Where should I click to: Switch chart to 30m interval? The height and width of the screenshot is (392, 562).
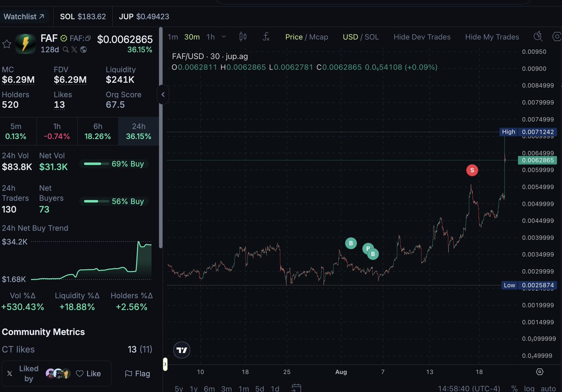pos(192,37)
